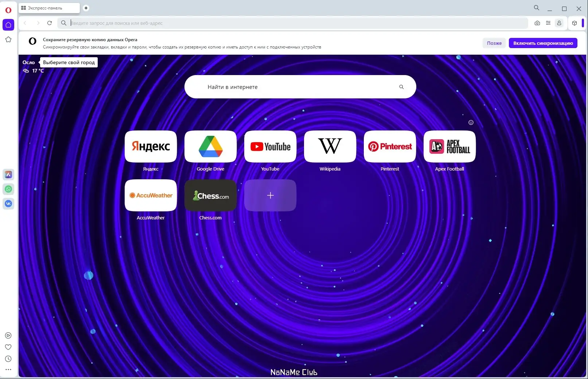Image resolution: width=588 pixels, height=379 pixels.
Task: Open the user profile account icon
Action: (x=559, y=23)
